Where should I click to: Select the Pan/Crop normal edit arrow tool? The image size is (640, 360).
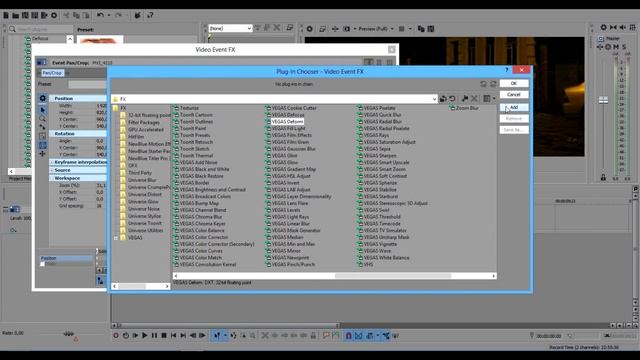tap(42, 110)
